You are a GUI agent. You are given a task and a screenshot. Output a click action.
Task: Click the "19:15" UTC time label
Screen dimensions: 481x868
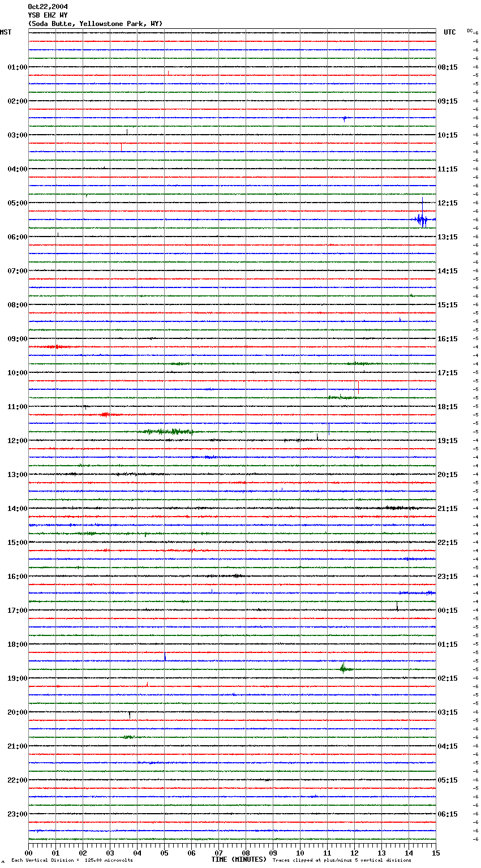tap(448, 441)
